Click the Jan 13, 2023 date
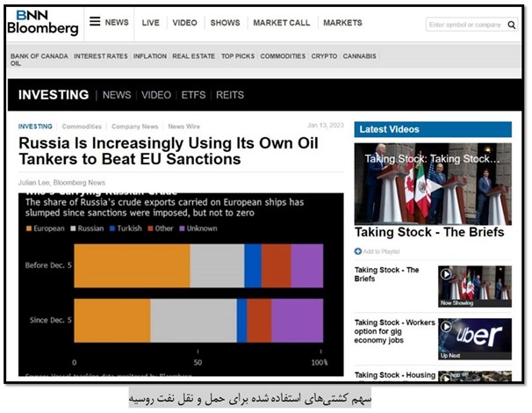 [x=326, y=126]
